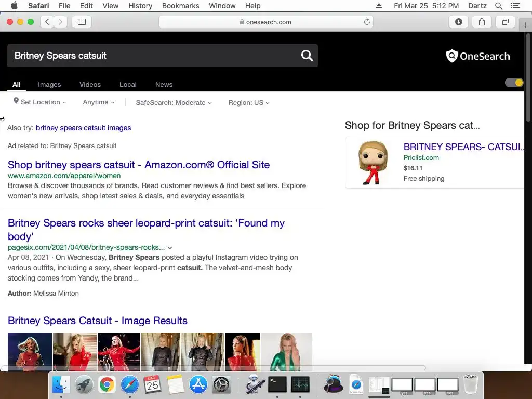Select the Videos tab
Viewport: 532px width, 399px height.
point(90,85)
